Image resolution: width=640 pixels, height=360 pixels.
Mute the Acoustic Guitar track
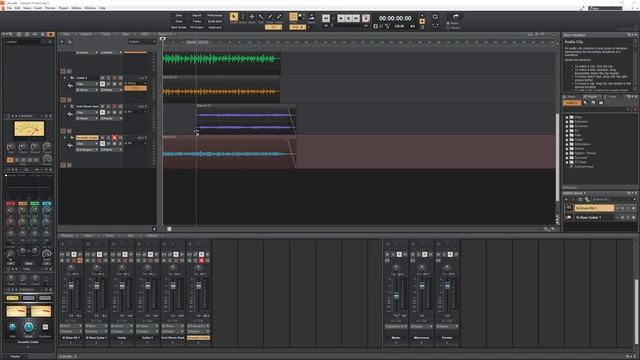tap(102, 138)
